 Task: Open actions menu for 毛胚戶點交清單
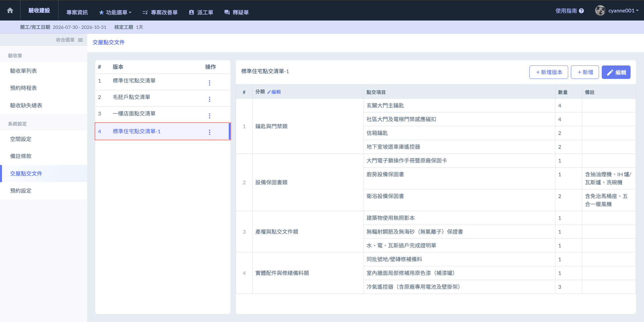click(209, 99)
